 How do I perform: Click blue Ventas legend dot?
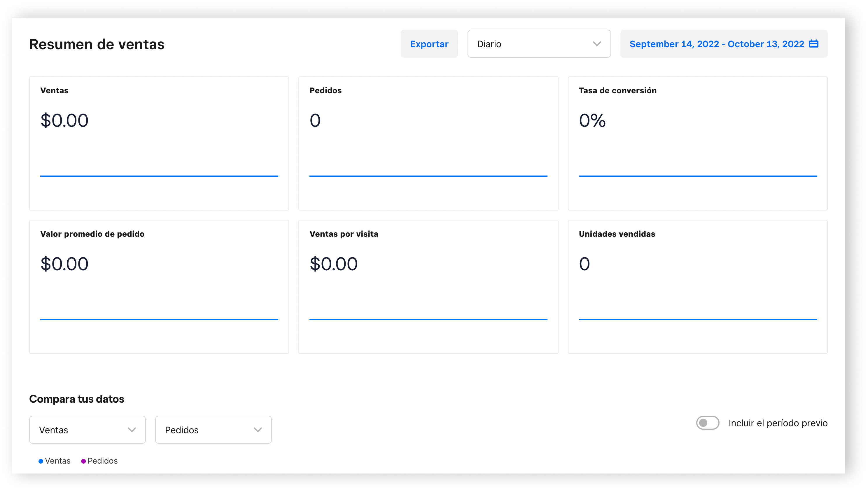tap(41, 461)
